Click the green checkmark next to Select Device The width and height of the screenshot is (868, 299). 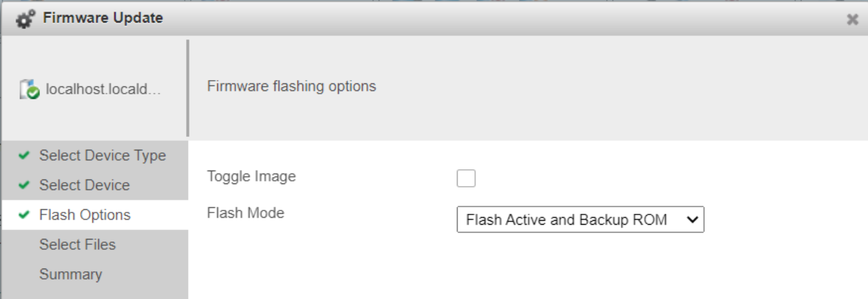(24, 185)
